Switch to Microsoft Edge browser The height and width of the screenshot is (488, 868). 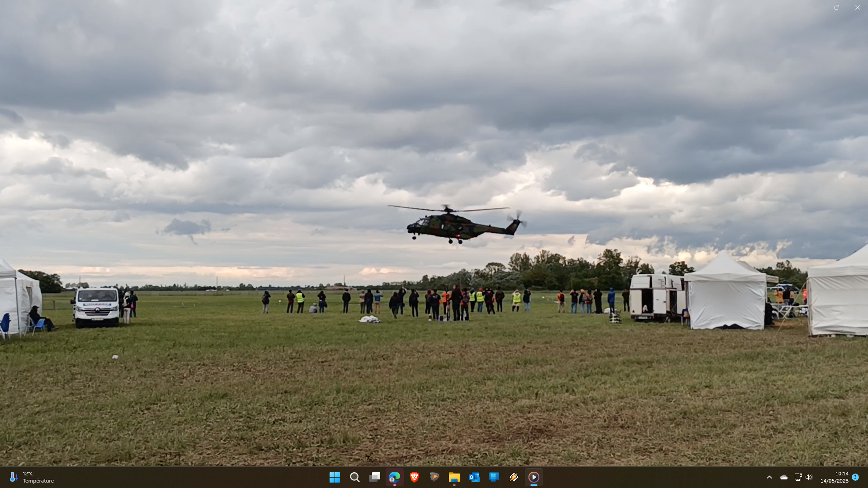tap(395, 477)
